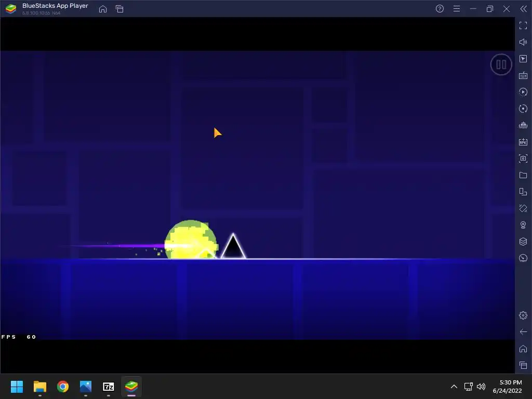Click the network icon in the system tray

click(x=469, y=387)
